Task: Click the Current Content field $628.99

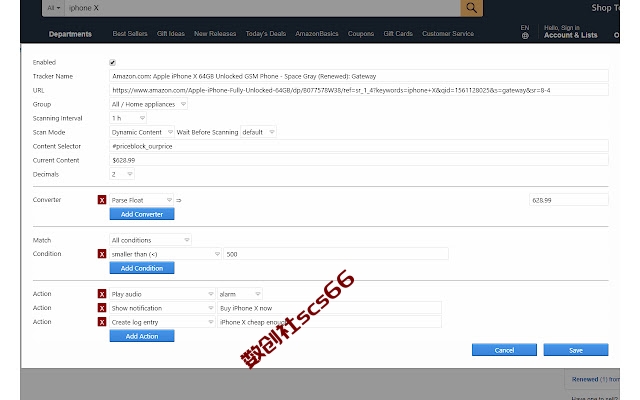Action: pyautogui.click(x=359, y=160)
